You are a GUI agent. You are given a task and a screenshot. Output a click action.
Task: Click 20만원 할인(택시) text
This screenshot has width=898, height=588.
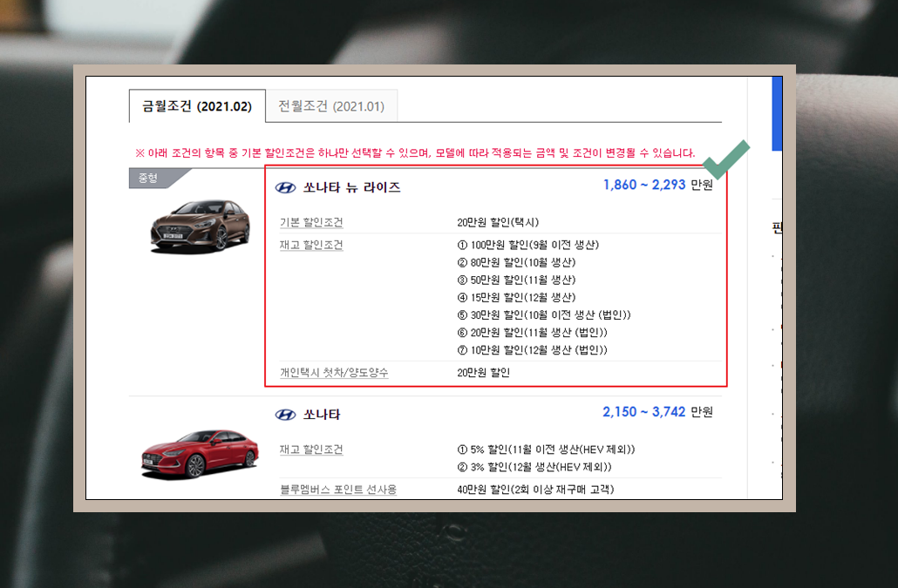498,222
